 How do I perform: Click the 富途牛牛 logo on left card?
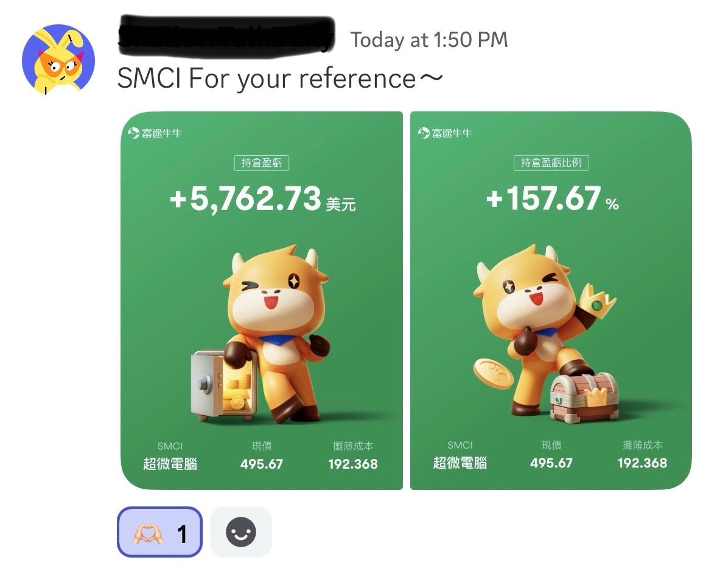click(155, 133)
